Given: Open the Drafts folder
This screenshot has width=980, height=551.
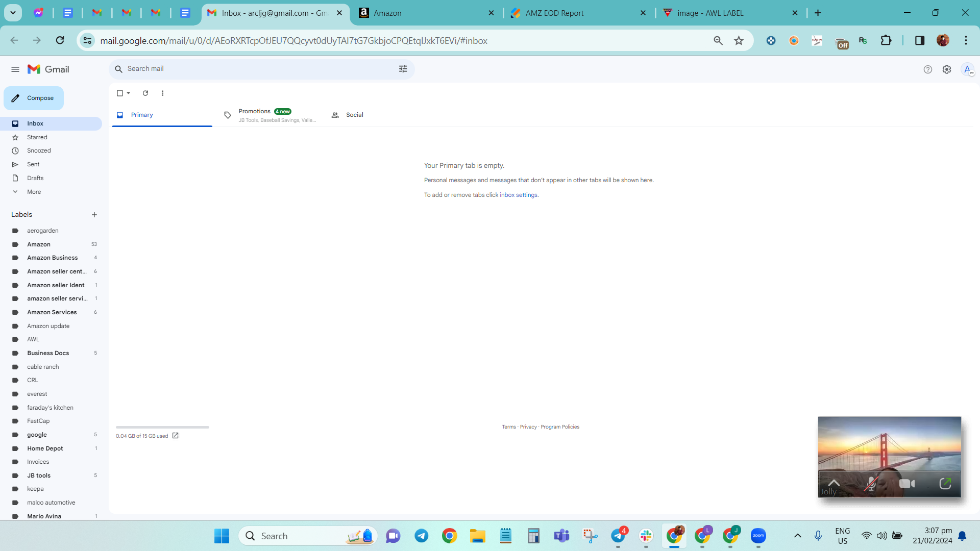Looking at the screenshot, I should click(51, 178).
